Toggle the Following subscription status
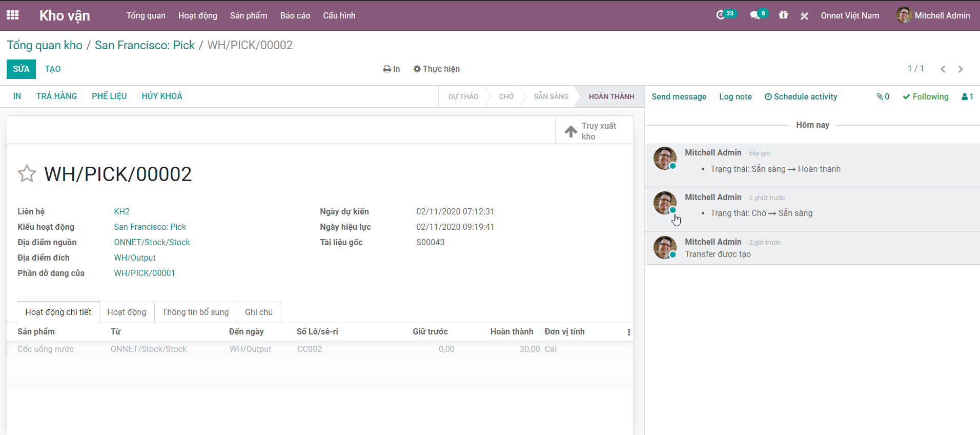 point(925,96)
